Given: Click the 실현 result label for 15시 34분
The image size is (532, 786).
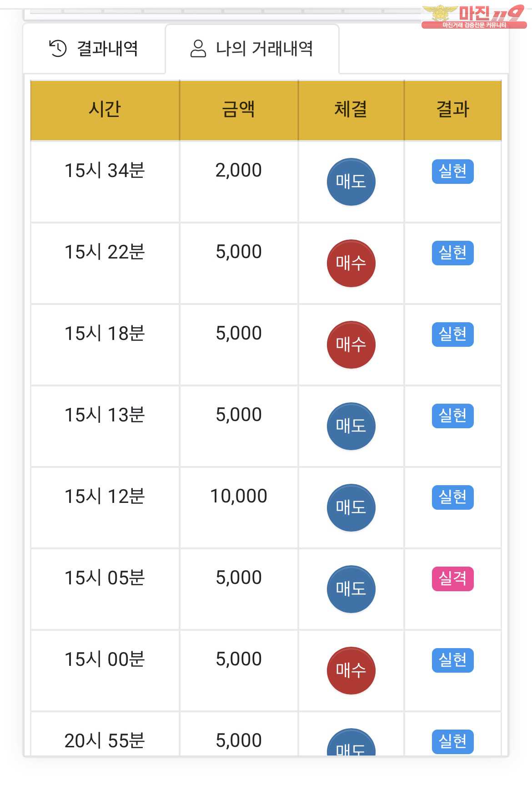Looking at the screenshot, I should coord(452,172).
